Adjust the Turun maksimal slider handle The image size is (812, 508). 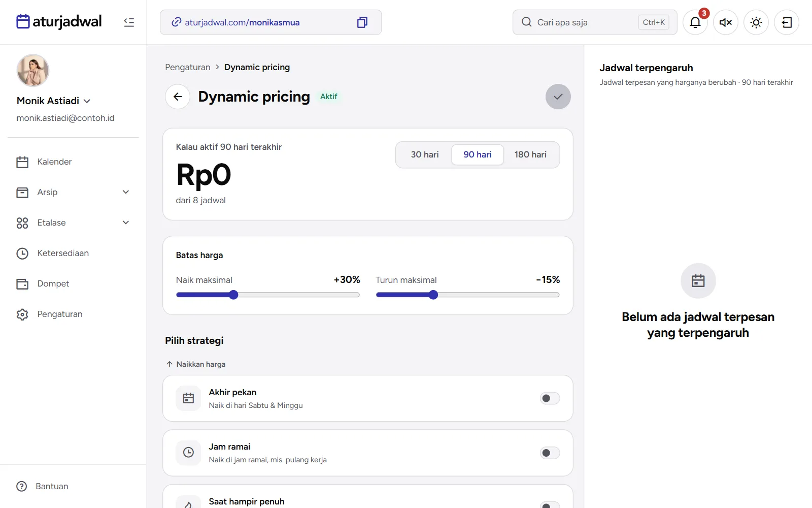click(433, 295)
